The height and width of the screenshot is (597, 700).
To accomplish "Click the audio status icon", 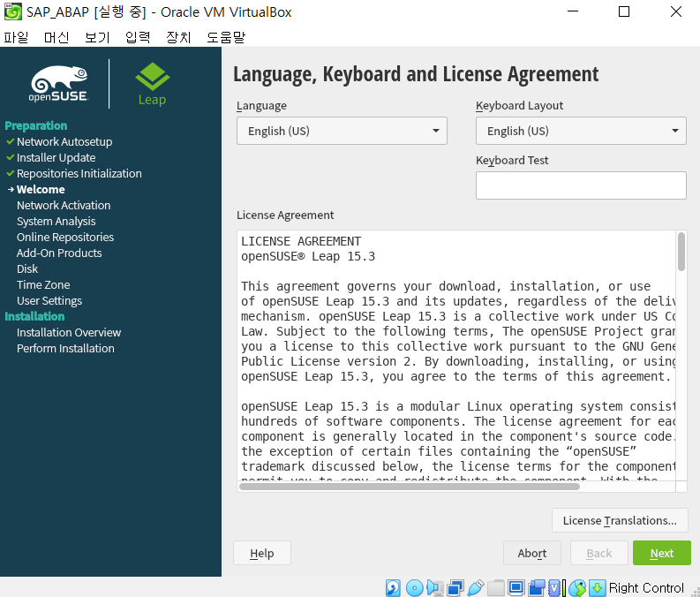I will [435, 587].
